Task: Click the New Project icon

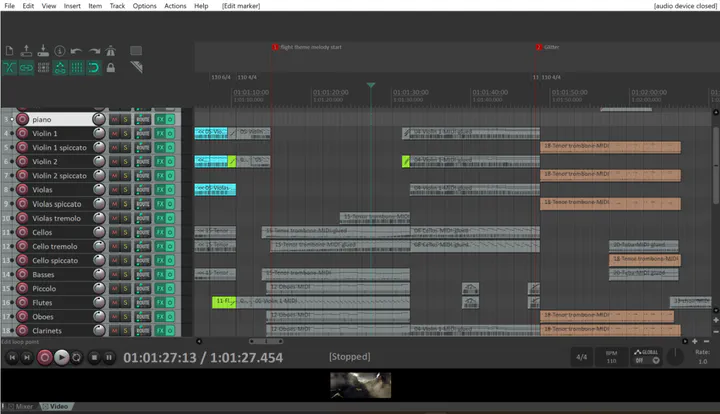Action: click(x=9, y=51)
